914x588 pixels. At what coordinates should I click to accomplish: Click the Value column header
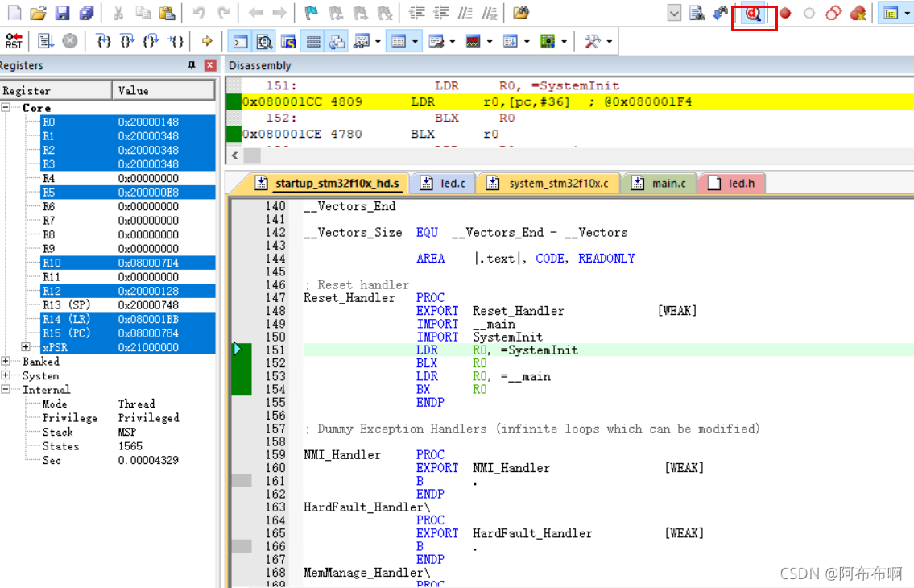point(163,90)
